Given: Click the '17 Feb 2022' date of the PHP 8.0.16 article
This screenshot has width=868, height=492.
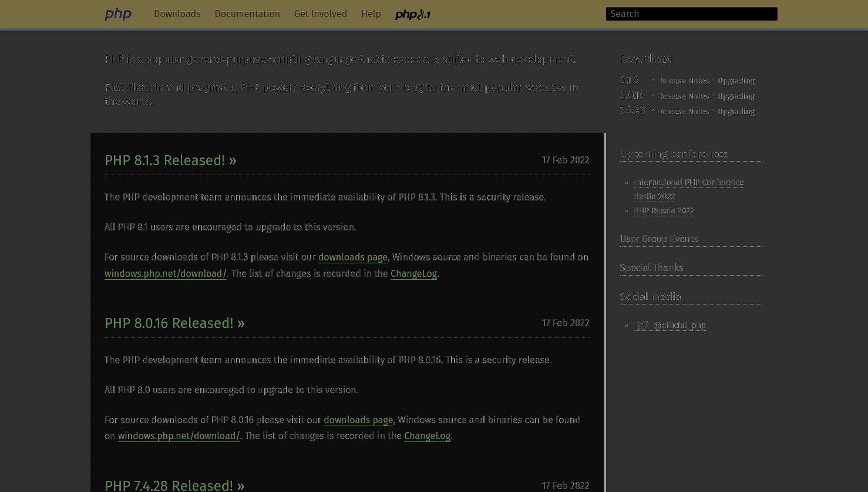Looking at the screenshot, I should pyautogui.click(x=565, y=323).
